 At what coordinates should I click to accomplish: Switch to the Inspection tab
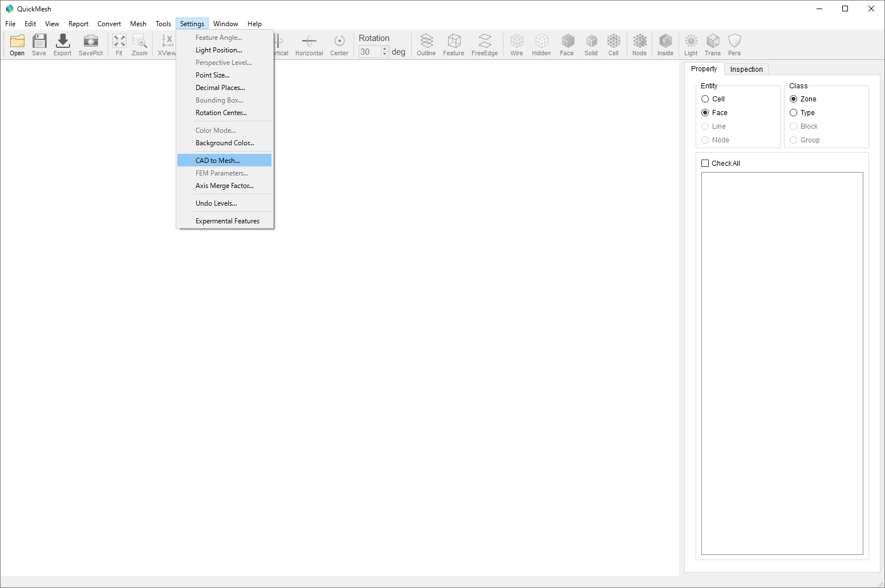746,70
